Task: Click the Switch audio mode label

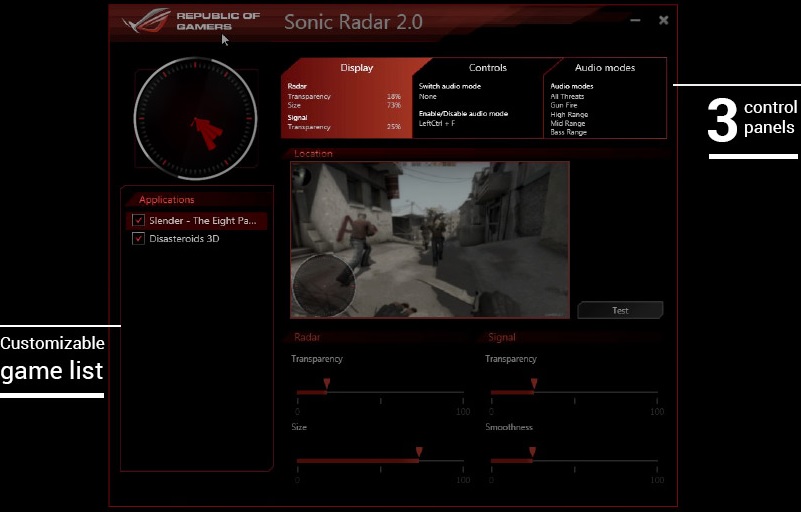Action: pos(450,86)
